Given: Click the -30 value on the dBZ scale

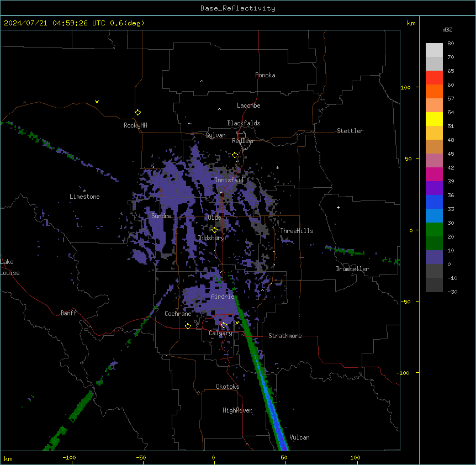Looking at the screenshot, I should pyautogui.click(x=452, y=292).
